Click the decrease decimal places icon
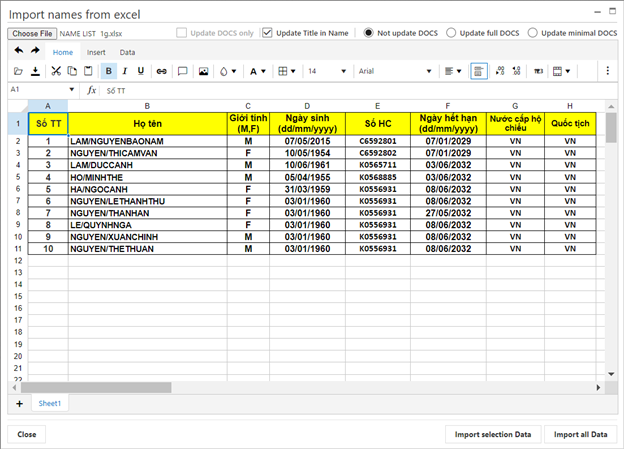 pos(517,71)
